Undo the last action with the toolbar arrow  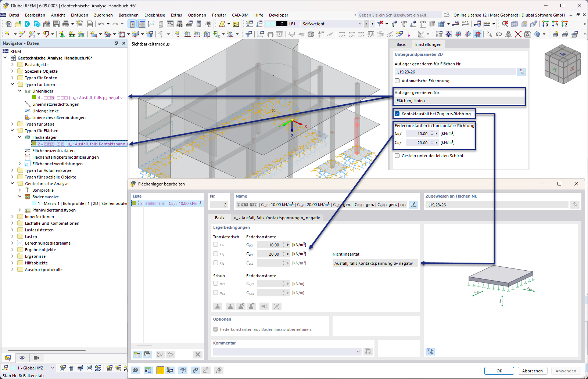pyautogui.click(x=101, y=24)
